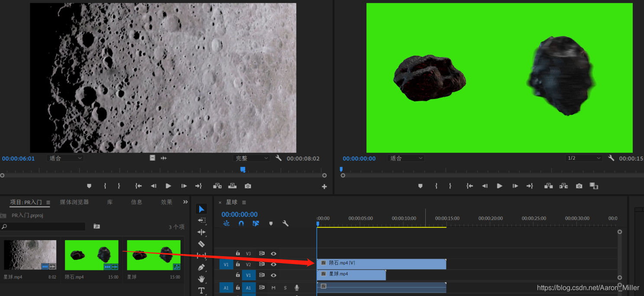This screenshot has width=644, height=296.
Task: Choose the Hand tool
Action: coord(201,279)
